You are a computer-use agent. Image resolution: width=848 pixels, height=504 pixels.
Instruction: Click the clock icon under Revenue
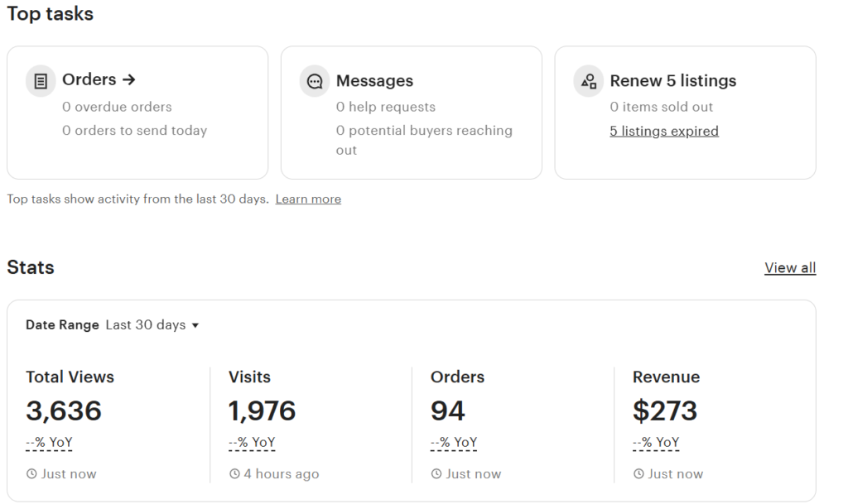pyautogui.click(x=638, y=474)
